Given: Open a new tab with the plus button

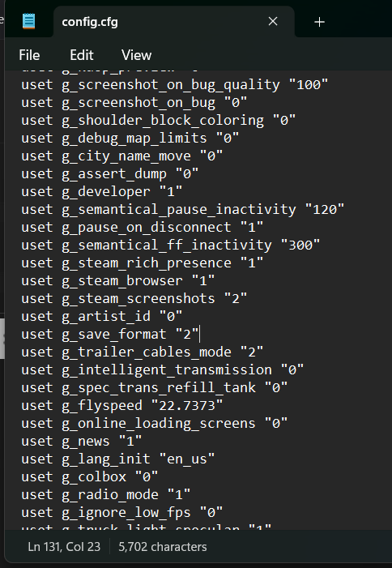Looking at the screenshot, I should pyautogui.click(x=319, y=22).
